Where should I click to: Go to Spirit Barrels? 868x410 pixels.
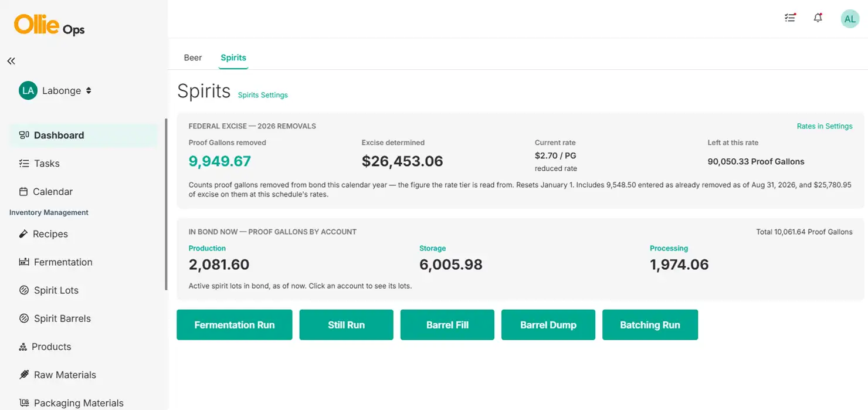pos(83,318)
